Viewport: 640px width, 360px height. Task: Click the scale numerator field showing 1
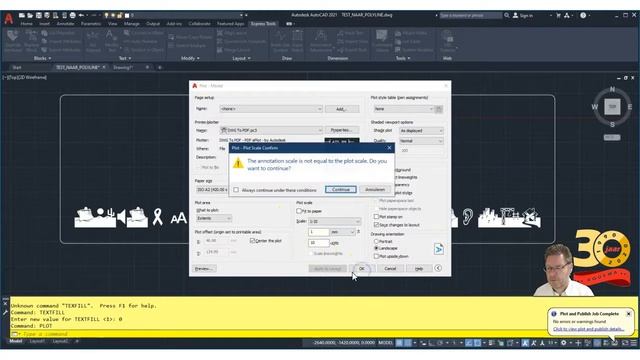(x=318, y=232)
